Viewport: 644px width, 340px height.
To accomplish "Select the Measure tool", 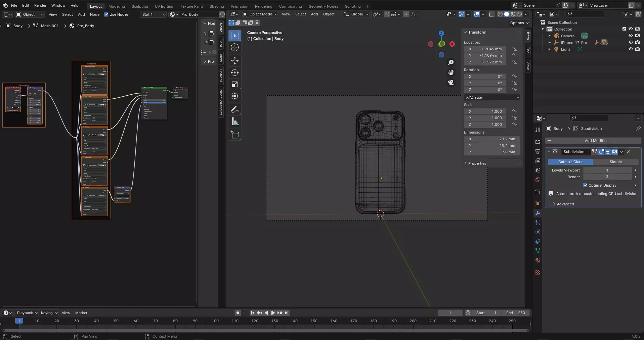I will [x=235, y=122].
